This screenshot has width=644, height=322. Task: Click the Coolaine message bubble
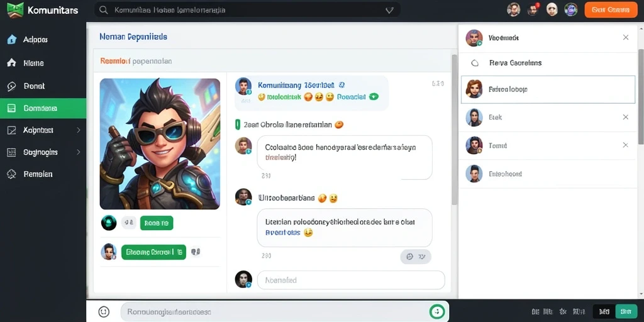[345, 157]
